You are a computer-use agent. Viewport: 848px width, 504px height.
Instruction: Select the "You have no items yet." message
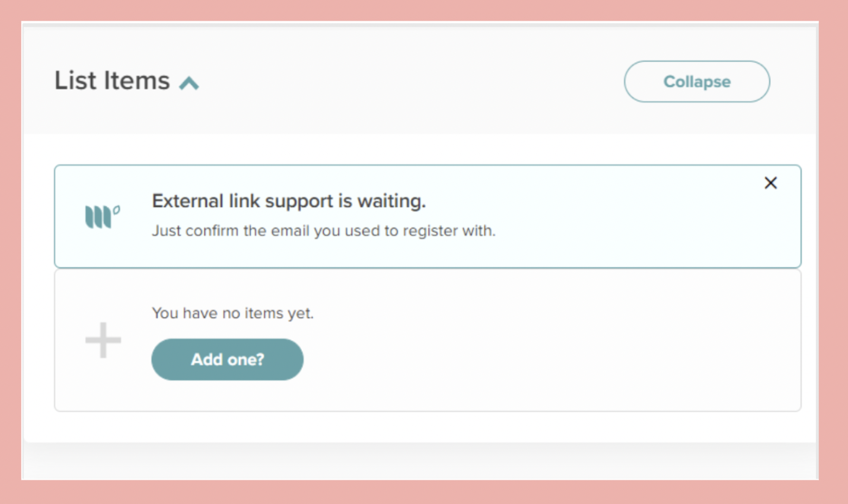(232, 313)
